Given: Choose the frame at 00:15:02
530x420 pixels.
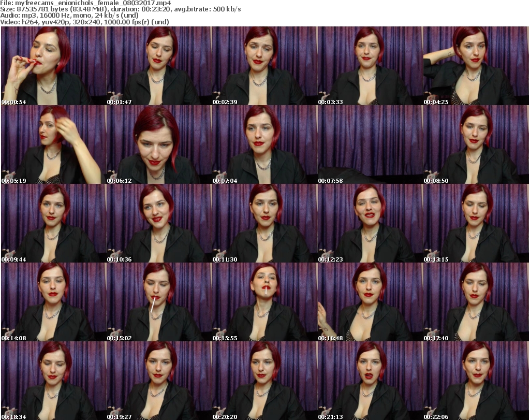Looking at the screenshot, I should pos(159,302).
